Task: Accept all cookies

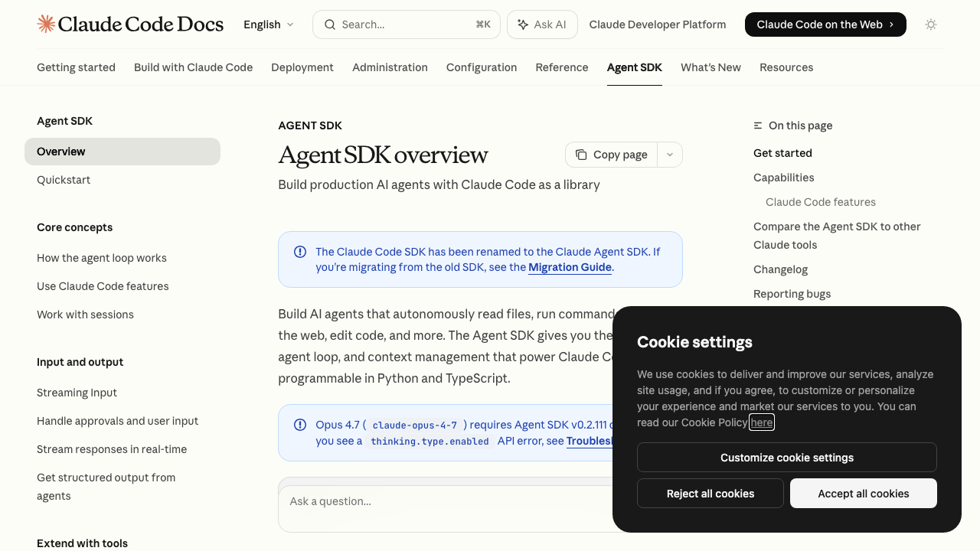Action: coord(863,493)
